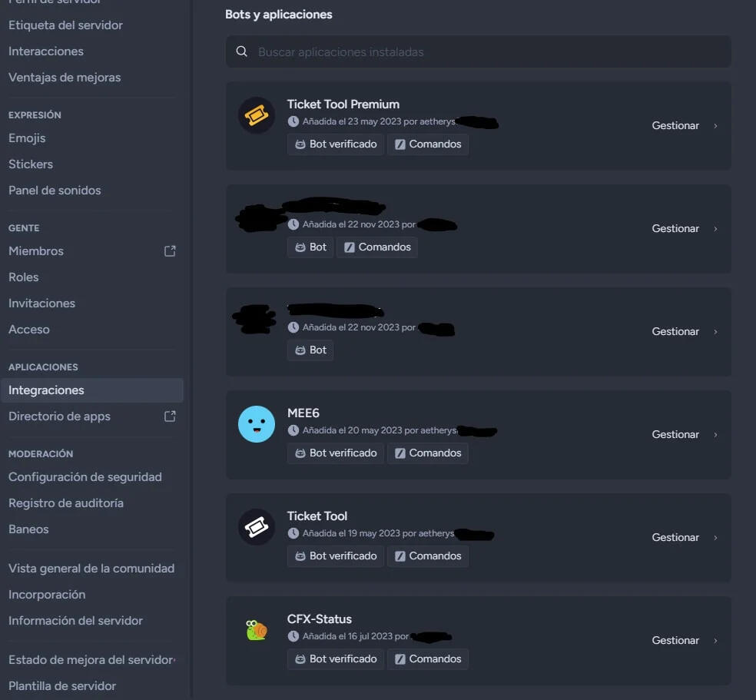The height and width of the screenshot is (700, 756).
Task: Open Miembros external link icon
Action: (x=170, y=251)
